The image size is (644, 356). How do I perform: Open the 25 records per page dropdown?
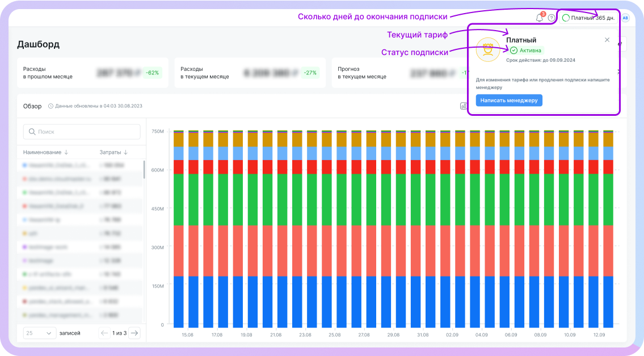pyautogui.click(x=39, y=333)
